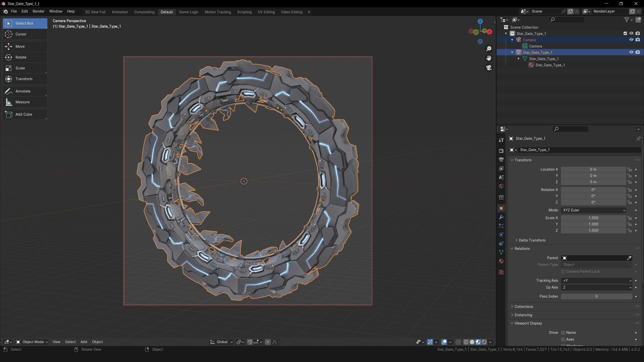Open the Modifiers properties tab (wrench)
The image size is (644, 362).
coord(501,217)
